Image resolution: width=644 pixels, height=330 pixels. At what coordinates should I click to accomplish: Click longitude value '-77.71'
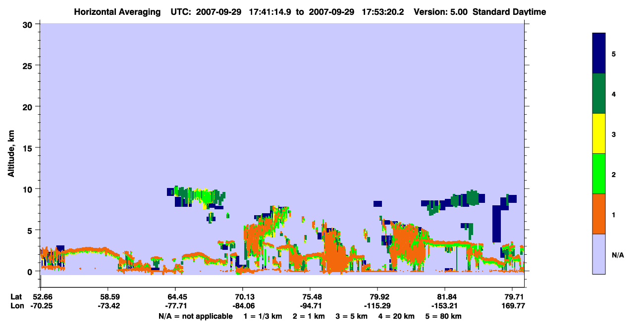175,306
